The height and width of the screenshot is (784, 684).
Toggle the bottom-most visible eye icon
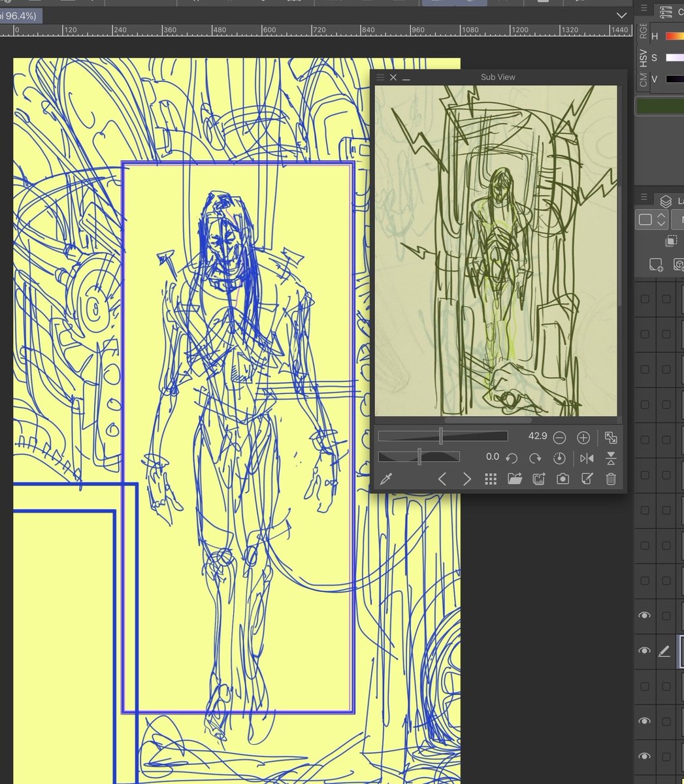click(x=645, y=757)
